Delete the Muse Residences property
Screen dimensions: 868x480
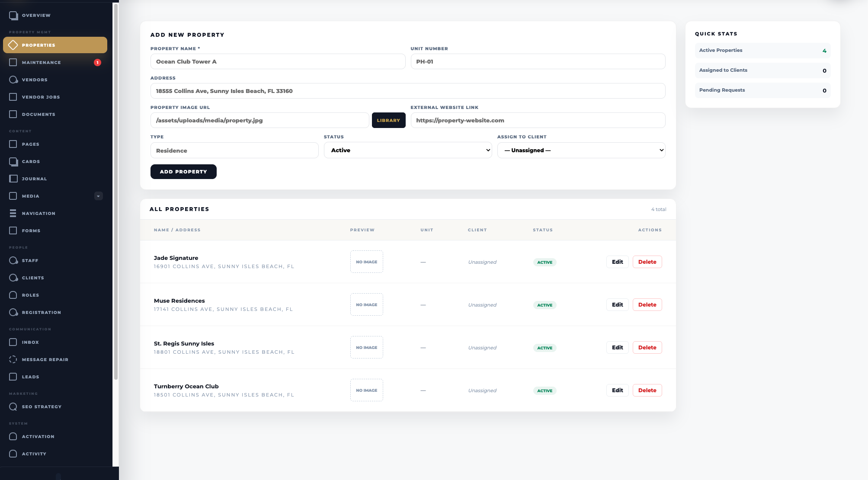click(x=647, y=304)
